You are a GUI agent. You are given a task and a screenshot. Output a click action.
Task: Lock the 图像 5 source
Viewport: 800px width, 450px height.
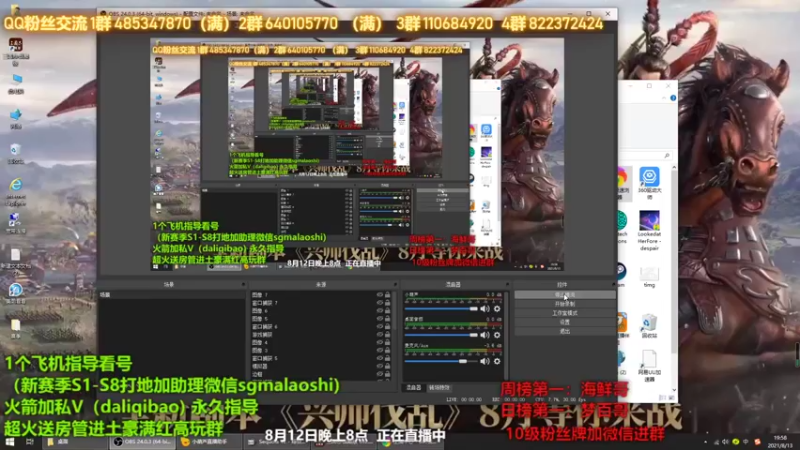[x=388, y=318]
